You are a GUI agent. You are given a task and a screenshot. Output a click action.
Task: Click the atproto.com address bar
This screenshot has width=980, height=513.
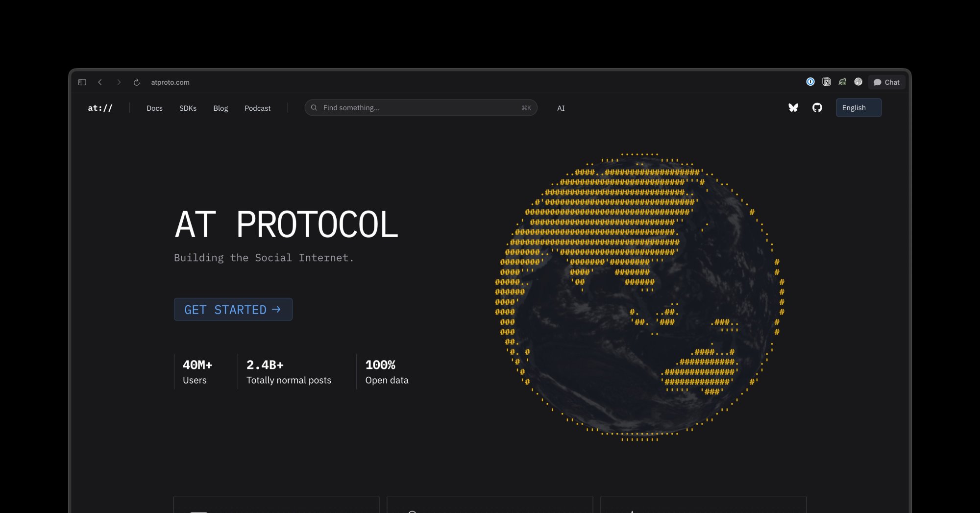[170, 82]
